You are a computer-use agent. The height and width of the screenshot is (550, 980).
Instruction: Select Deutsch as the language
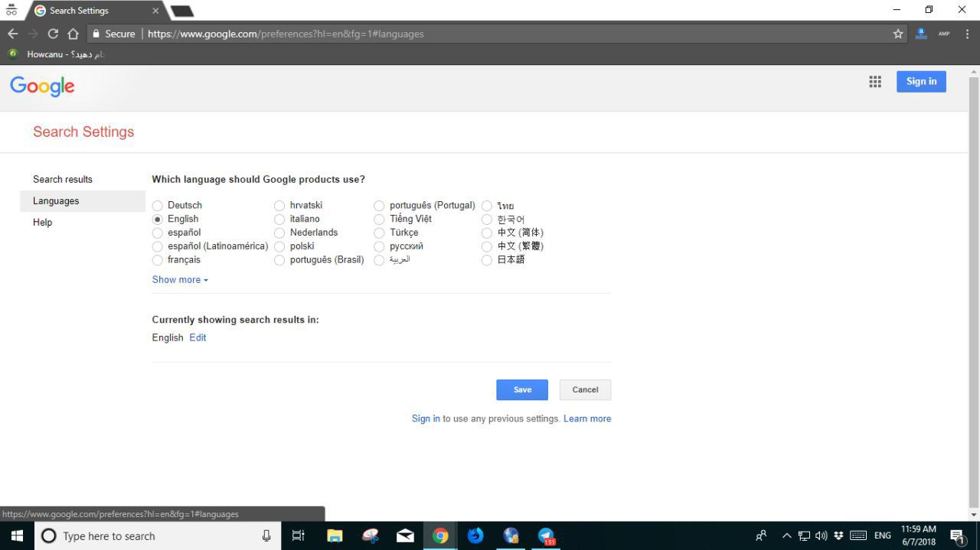pyautogui.click(x=158, y=206)
